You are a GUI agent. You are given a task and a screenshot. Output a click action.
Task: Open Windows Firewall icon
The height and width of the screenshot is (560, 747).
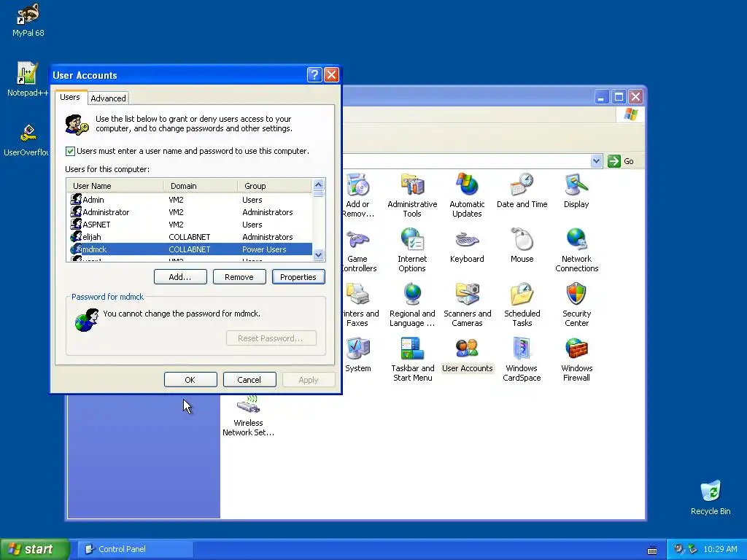coord(576,359)
